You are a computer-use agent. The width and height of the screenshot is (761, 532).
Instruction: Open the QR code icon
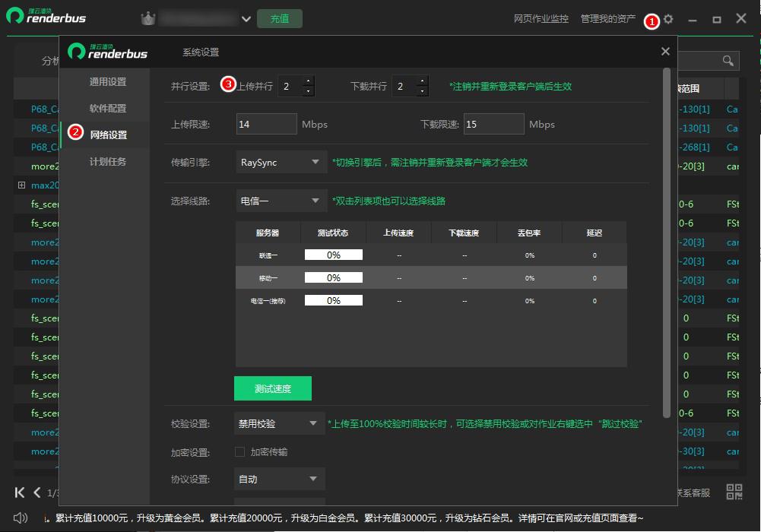734,492
